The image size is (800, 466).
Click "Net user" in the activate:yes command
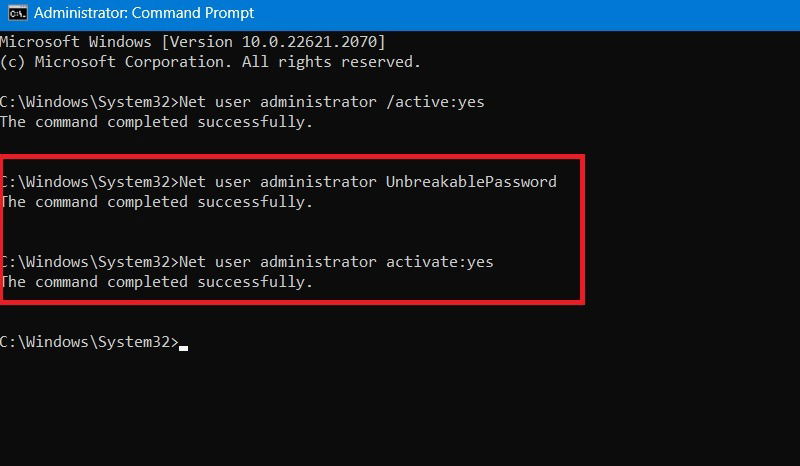(x=214, y=262)
